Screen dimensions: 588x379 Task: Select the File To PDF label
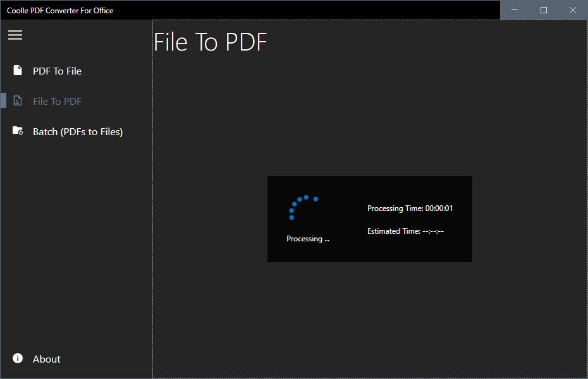click(x=57, y=102)
